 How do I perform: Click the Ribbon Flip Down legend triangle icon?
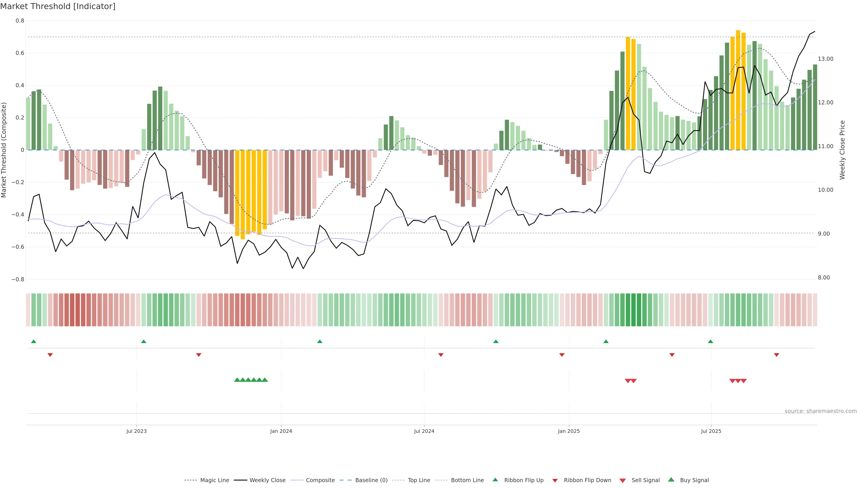555,480
